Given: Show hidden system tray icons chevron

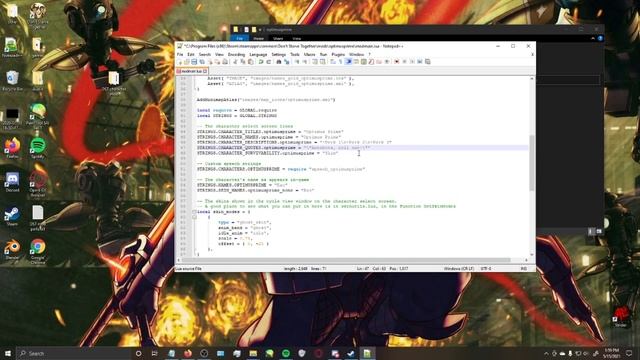Looking at the screenshot, I should tap(546, 353).
